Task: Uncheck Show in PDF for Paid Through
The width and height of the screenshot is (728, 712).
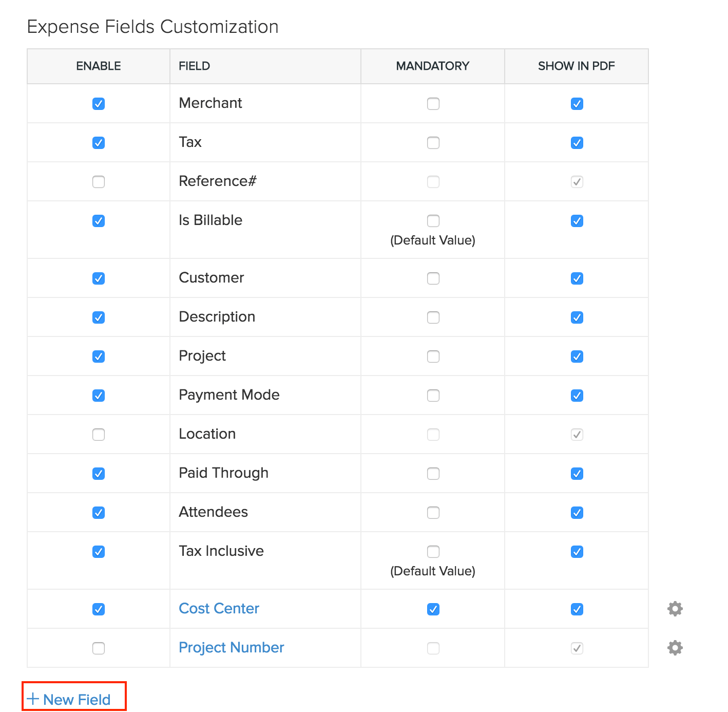Action: tap(577, 473)
